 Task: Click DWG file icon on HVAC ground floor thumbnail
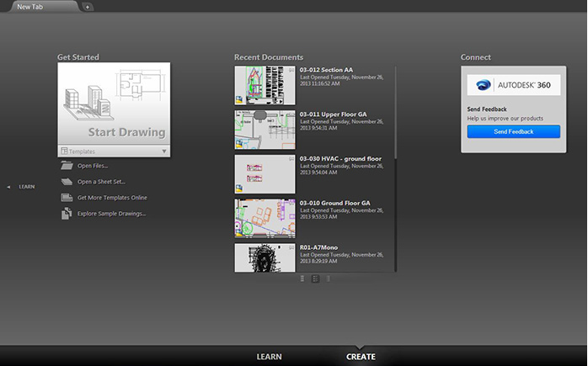point(239,188)
